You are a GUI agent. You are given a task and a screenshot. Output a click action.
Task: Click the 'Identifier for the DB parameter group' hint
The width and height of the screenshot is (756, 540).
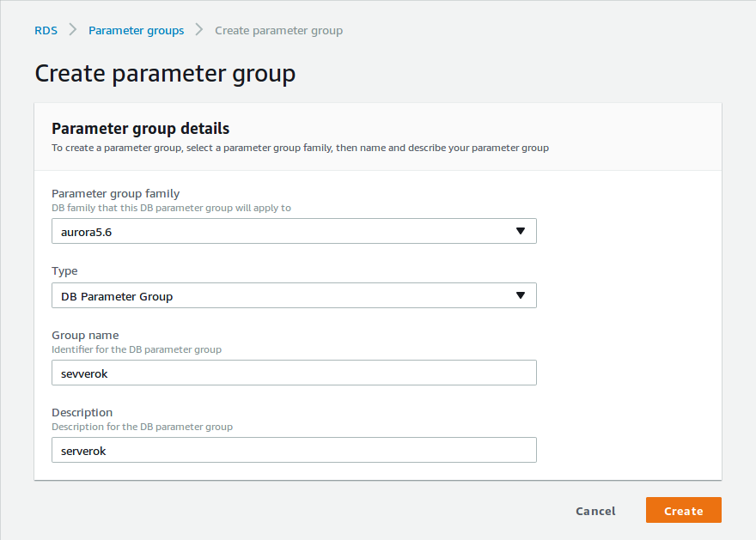click(137, 349)
